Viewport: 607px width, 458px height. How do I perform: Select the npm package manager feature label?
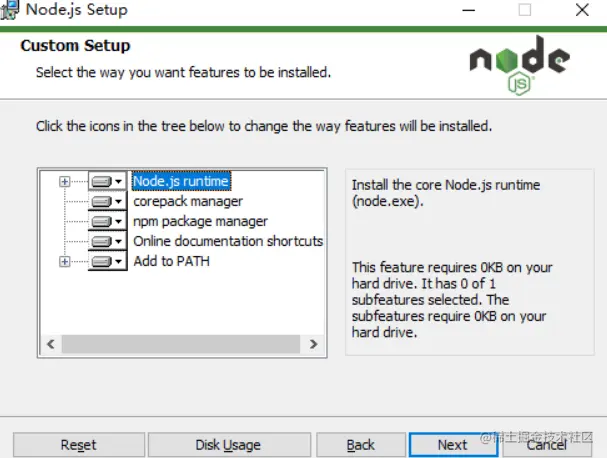[x=200, y=221]
